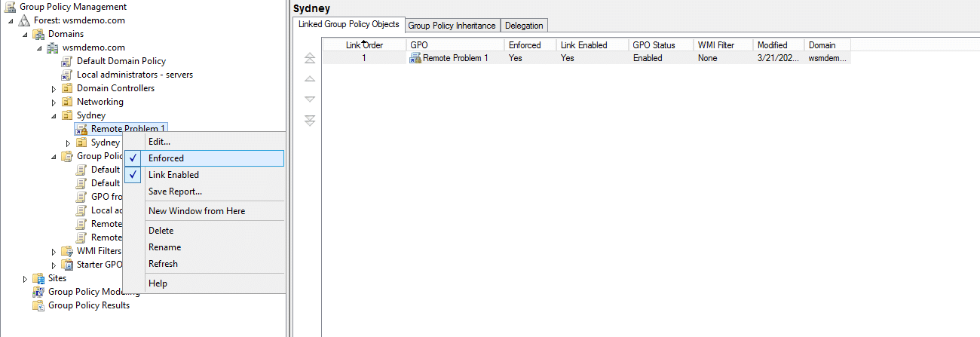The height and width of the screenshot is (337, 980).
Task: Click the wsmdem... Domain cell
Action: [x=827, y=58]
